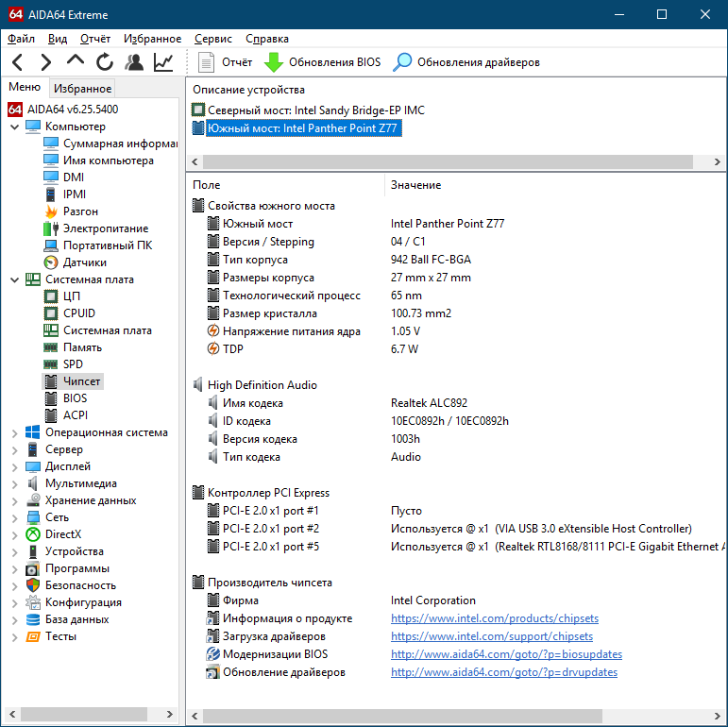Go up one level with the up arrow icon
Screen dimensions: 728x727
76,60
